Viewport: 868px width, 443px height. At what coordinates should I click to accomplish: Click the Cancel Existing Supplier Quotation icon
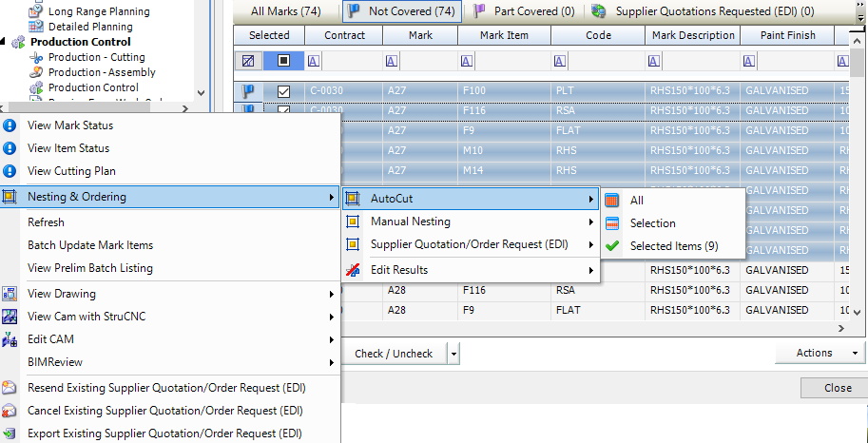point(10,411)
